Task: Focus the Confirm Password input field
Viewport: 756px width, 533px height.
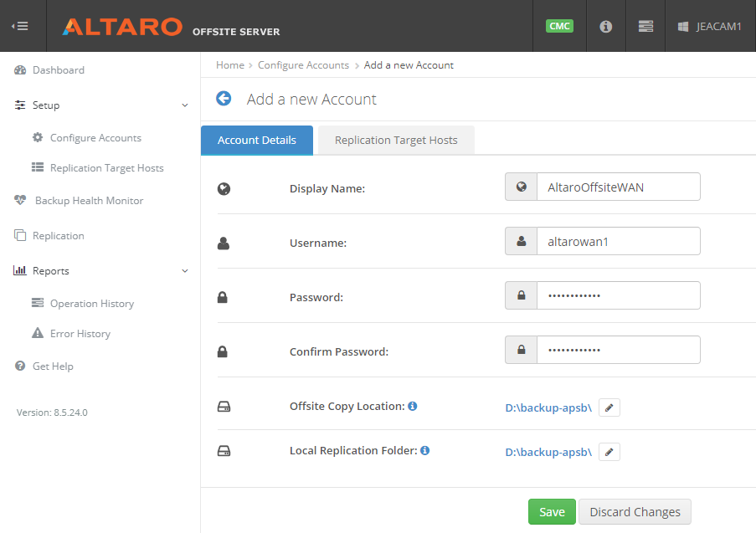Action: (x=619, y=350)
